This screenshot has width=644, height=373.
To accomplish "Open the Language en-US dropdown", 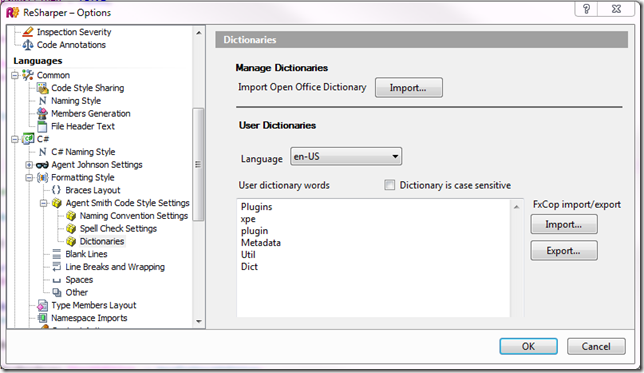I will 346,157.
